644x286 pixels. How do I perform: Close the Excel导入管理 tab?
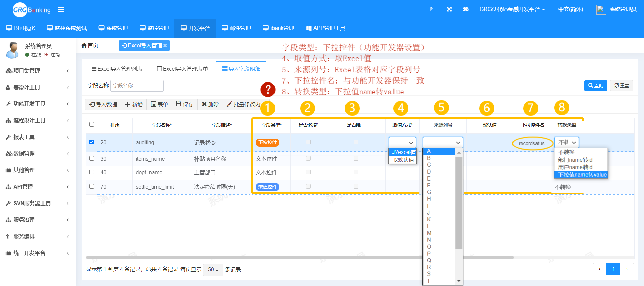coord(165,46)
